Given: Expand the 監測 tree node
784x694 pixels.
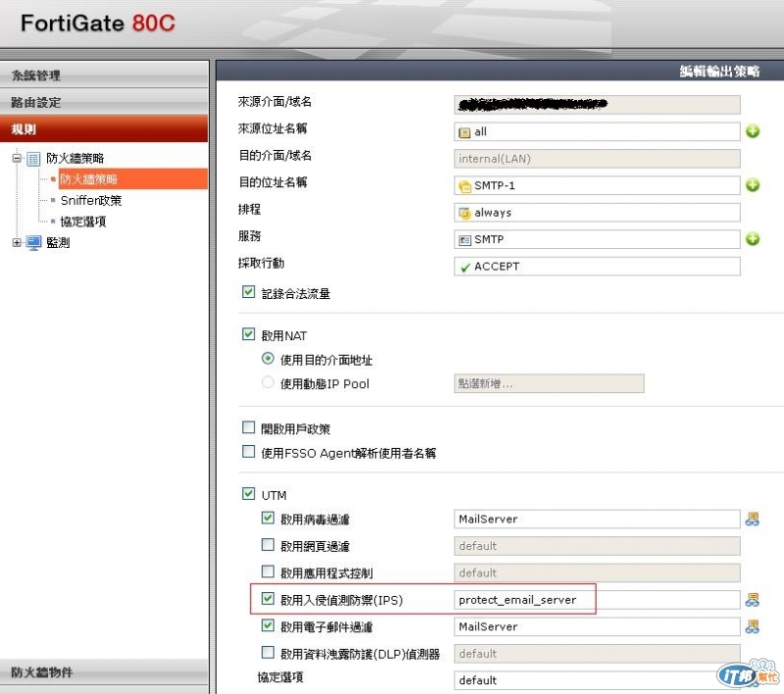Looking at the screenshot, I should point(17,243).
